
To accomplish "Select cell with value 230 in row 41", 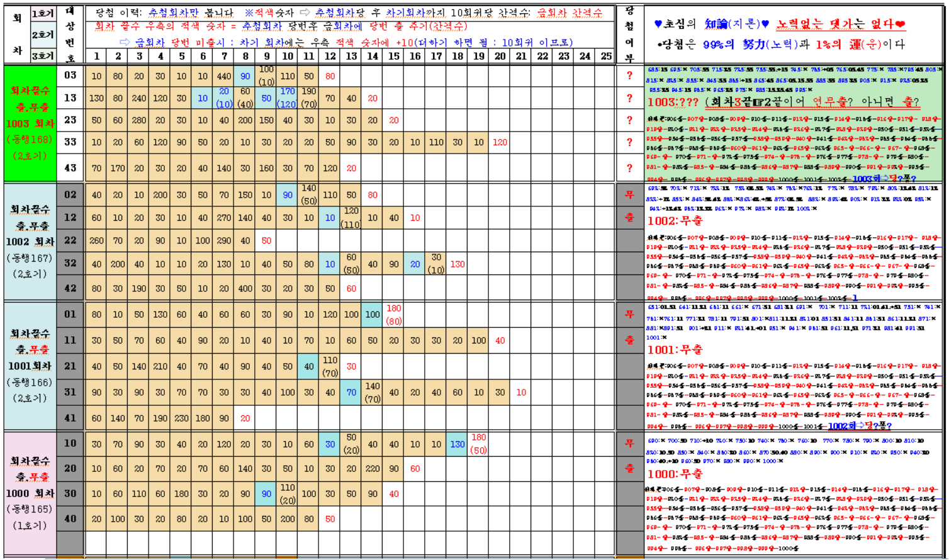I will pyautogui.click(x=181, y=418).
